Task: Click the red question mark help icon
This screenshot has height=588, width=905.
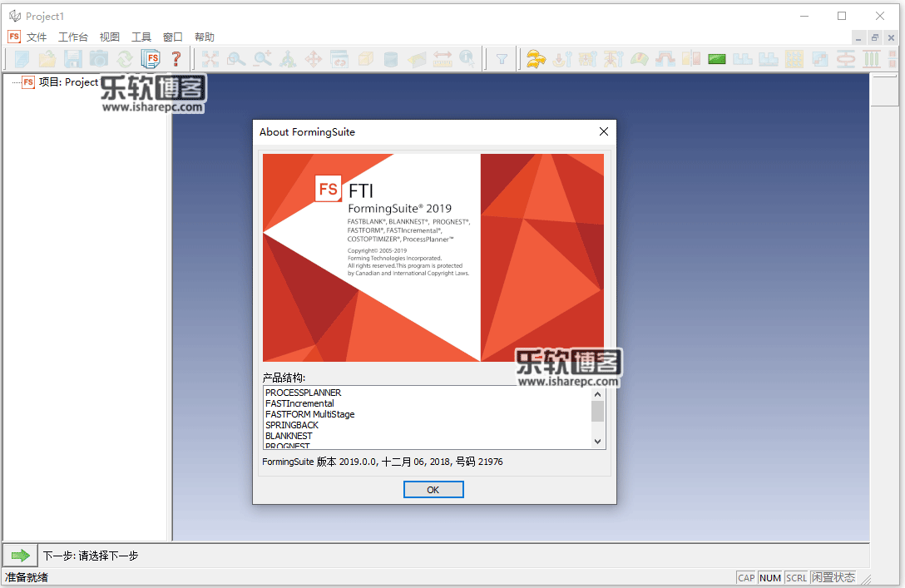Action: [x=176, y=58]
